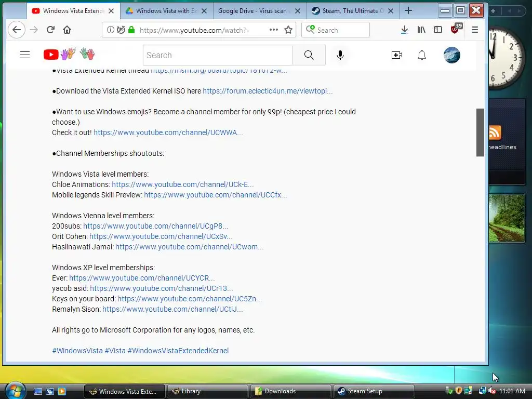Open Remalyn Sison channel link
The height and width of the screenshot is (399, 532).
click(x=172, y=310)
